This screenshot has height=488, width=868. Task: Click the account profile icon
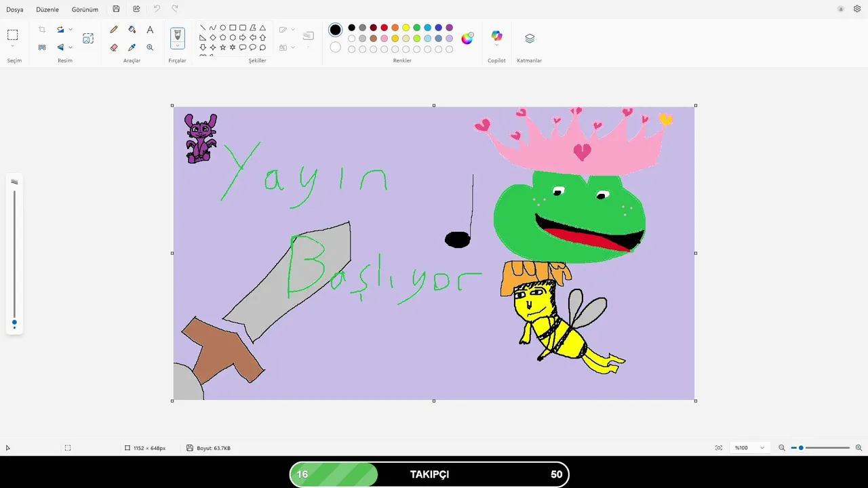[x=841, y=9]
